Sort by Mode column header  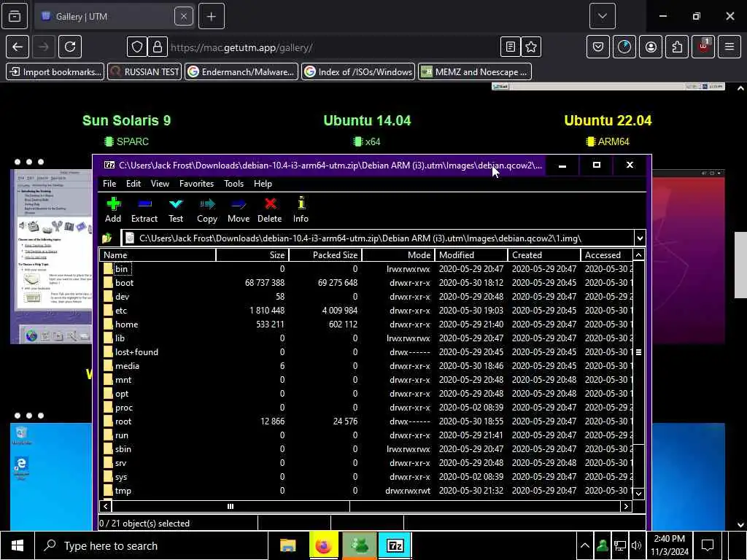click(398, 254)
